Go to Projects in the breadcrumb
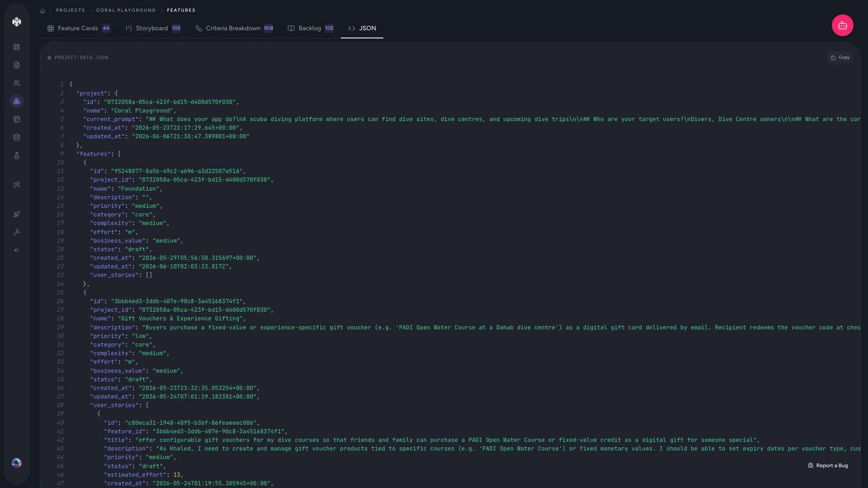Viewport: 868px width, 488px height. click(70, 10)
